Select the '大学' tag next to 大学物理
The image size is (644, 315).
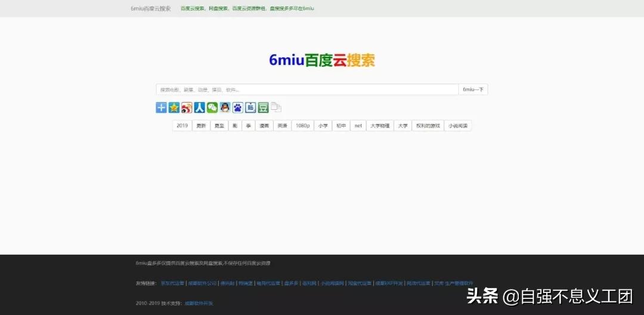(x=403, y=126)
